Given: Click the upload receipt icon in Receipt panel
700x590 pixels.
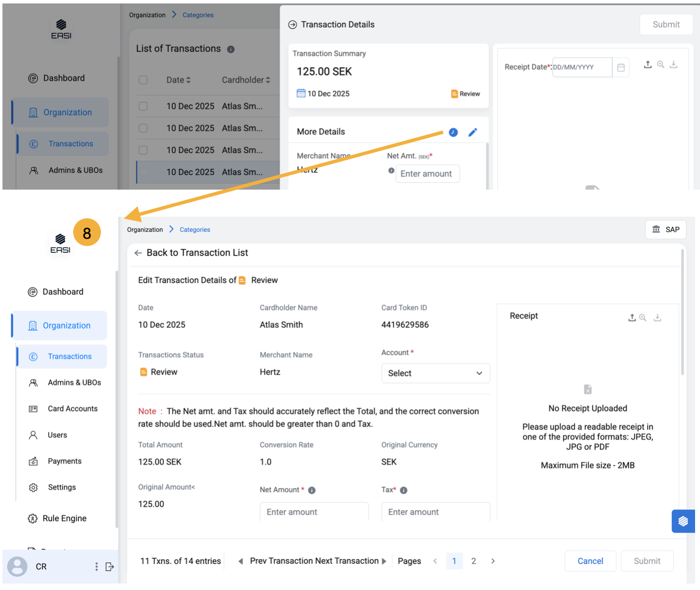Looking at the screenshot, I should tap(632, 318).
